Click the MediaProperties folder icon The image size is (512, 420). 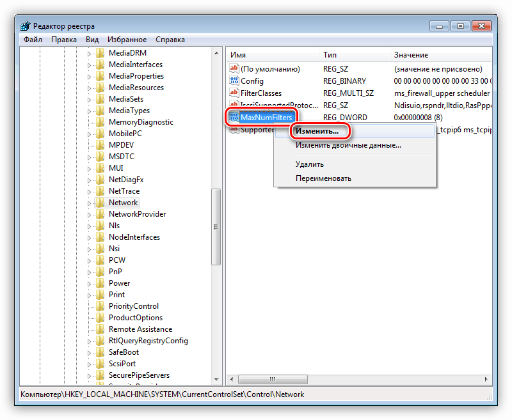(x=100, y=76)
